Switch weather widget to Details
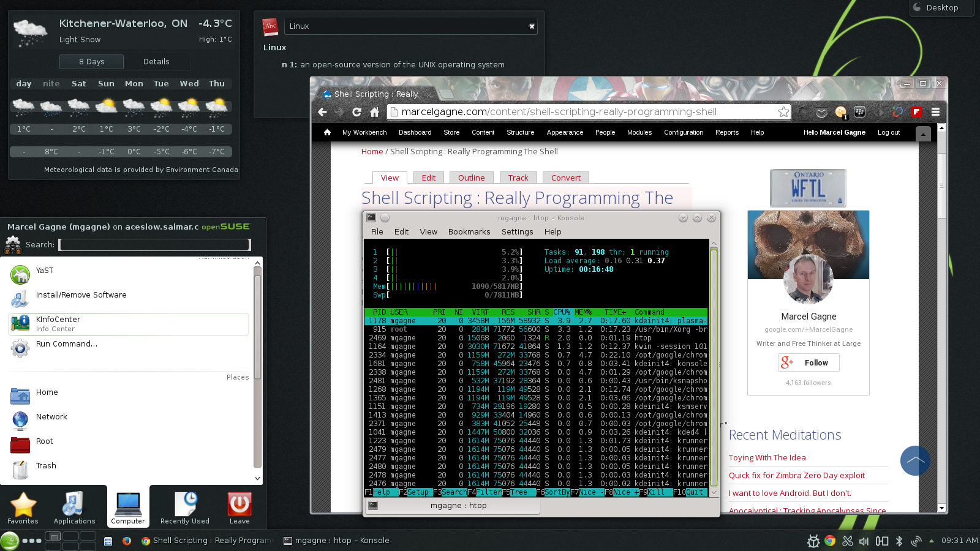Screen dimensions: 980x551 (x=156, y=62)
